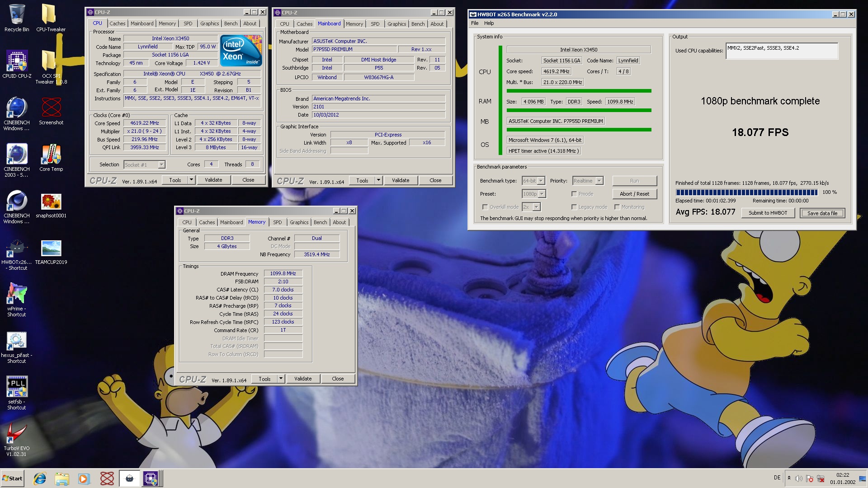868x488 pixels.
Task: Click the Start button
Action: click(12, 479)
